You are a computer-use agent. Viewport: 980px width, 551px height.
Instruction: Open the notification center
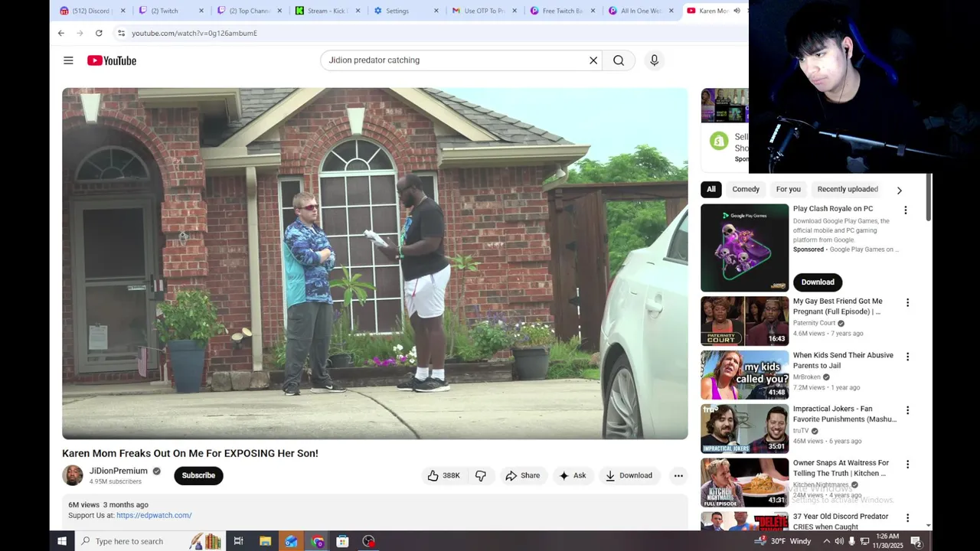click(x=916, y=541)
